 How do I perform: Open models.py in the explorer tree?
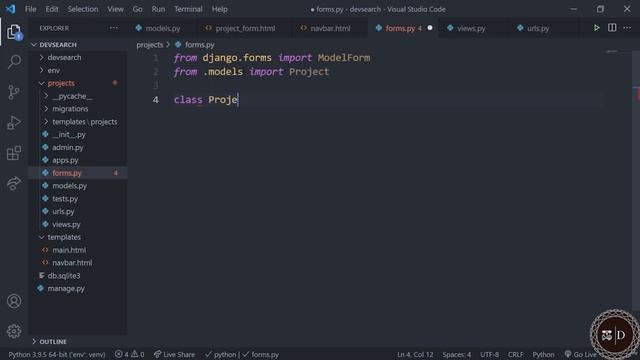78,186
